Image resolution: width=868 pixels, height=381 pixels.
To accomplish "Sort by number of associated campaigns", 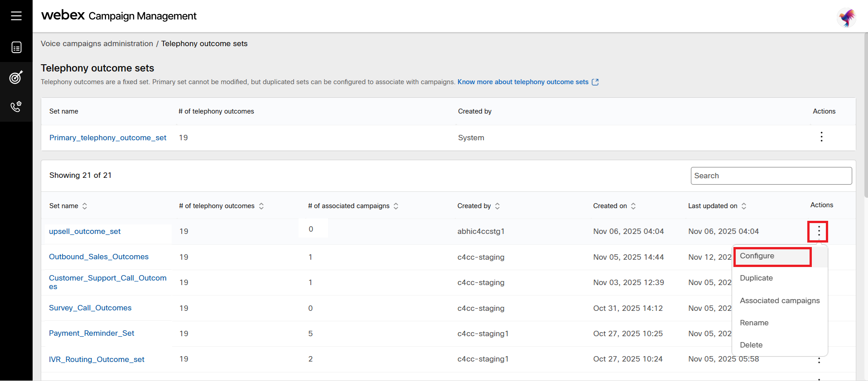I will [x=396, y=206].
